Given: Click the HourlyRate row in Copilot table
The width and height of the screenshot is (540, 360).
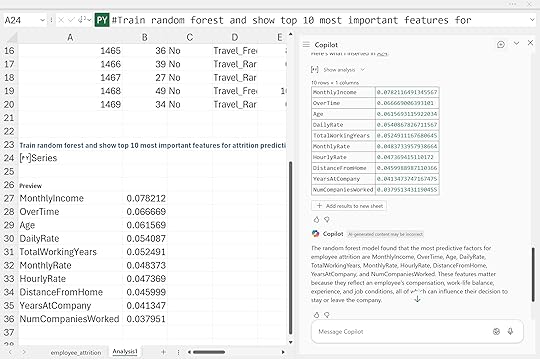Looking at the screenshot, I should coord(375,157).
